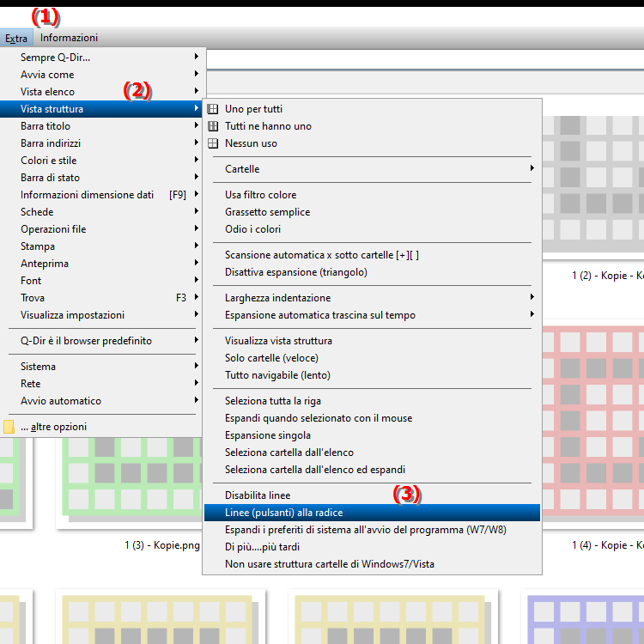This screenshot has height=644, width=644.
Task: Open Operazioni file submenu
Action: click(x=100, y=229)
